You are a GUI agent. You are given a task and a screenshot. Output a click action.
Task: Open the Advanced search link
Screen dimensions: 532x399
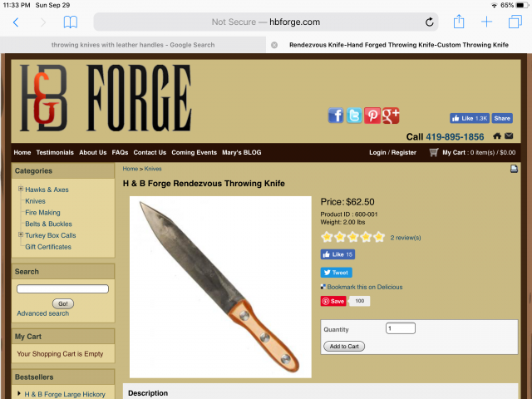42,313
